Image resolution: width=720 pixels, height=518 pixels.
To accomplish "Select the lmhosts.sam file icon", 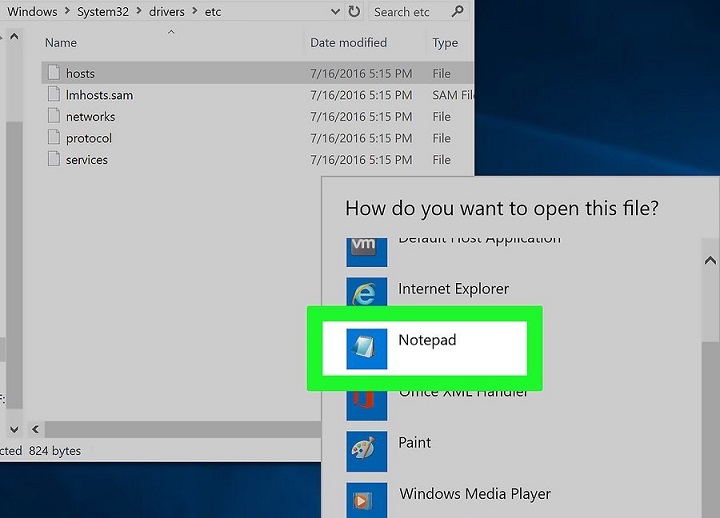I will point(54,94).
